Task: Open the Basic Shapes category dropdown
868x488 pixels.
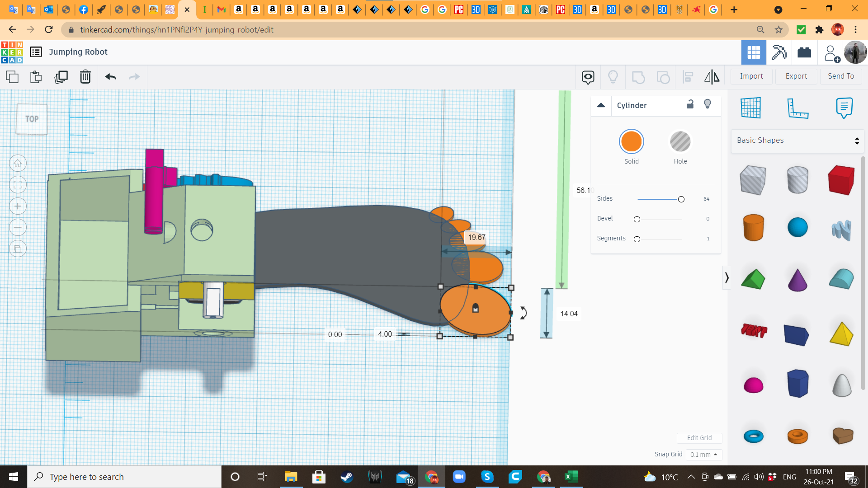Action: click(797, 141)
